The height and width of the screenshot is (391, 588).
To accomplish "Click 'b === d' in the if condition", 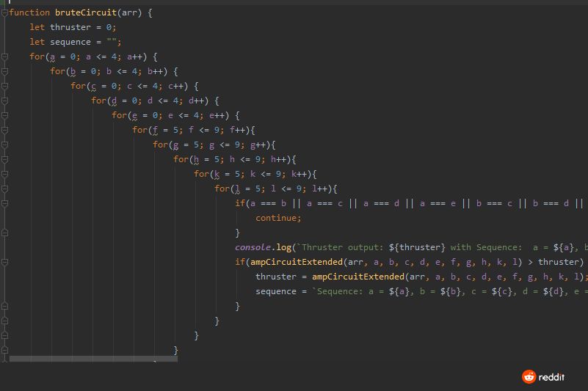I will point(551,203).
